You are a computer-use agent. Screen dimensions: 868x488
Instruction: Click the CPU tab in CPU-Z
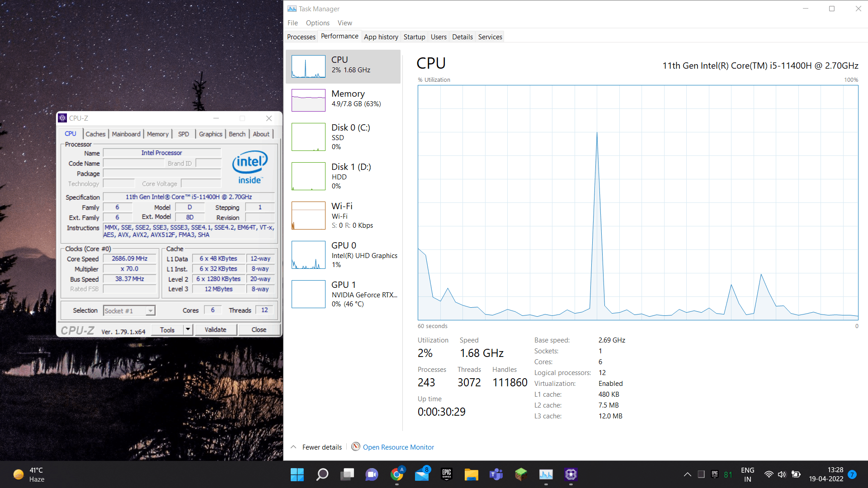[x=71, y=133]
